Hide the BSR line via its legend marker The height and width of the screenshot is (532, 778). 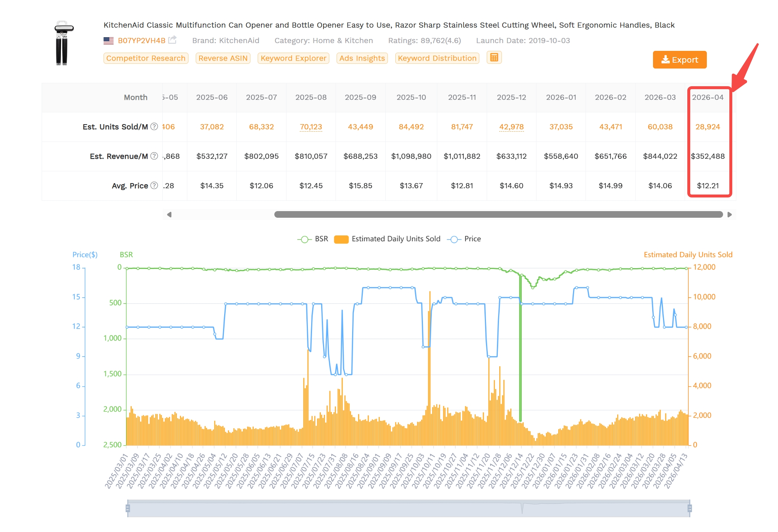click(304, 239)
